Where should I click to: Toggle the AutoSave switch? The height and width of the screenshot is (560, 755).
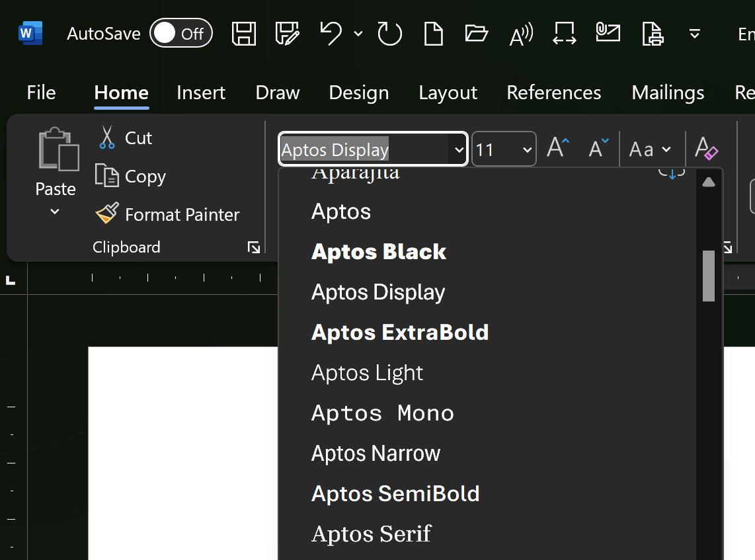(x=180, y=33)
